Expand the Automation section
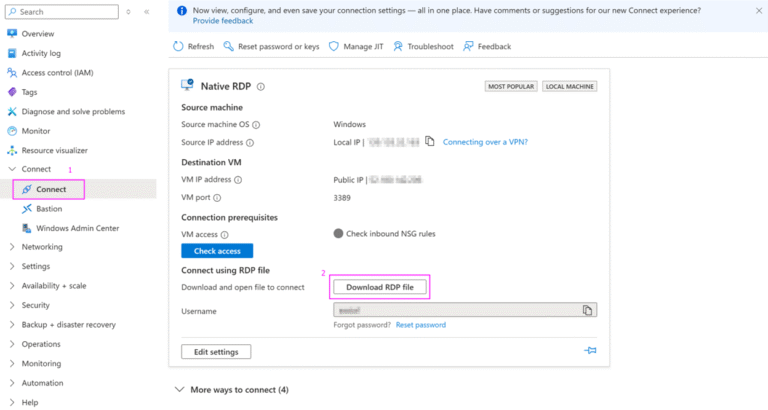This screenshot has height=410, width=768. pos(12,383)
